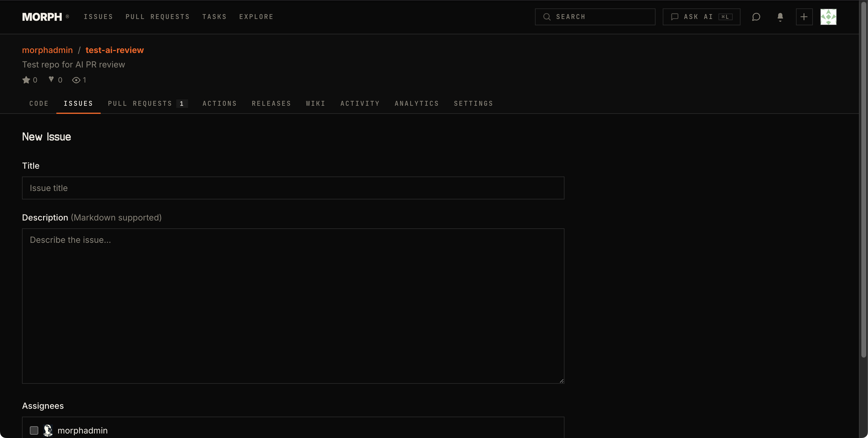Click the fork count icon
Viewport: 868px width, 438px height.
point(51,80)
